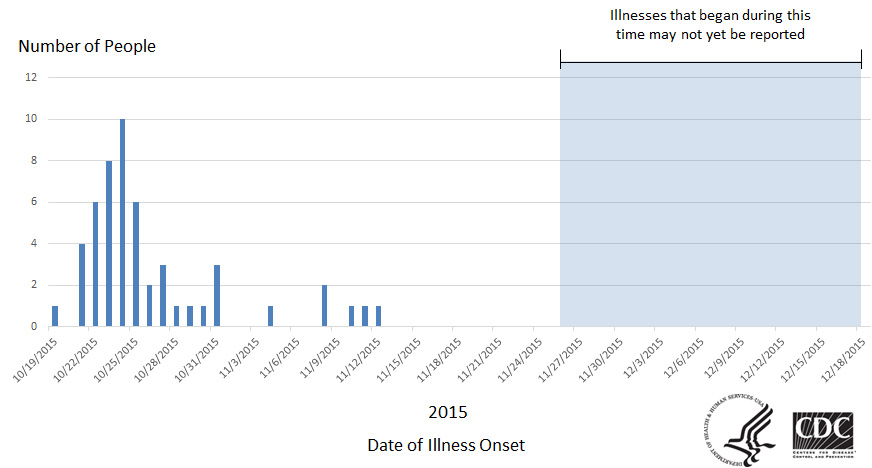Image resolution: width=872 pixels, height=468 pixels.
Task: Click the Number of People axis title
Action: point(87,46)
